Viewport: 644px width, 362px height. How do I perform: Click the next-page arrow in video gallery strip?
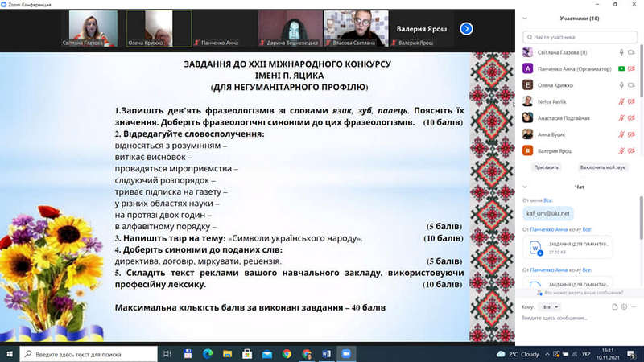click(466, 28)
